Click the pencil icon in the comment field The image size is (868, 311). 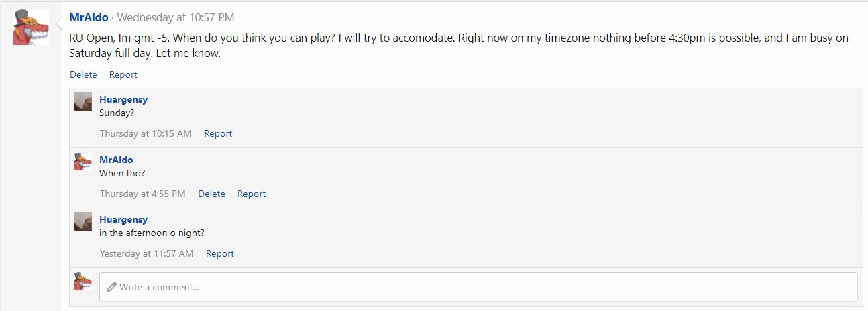coord(112,287)
